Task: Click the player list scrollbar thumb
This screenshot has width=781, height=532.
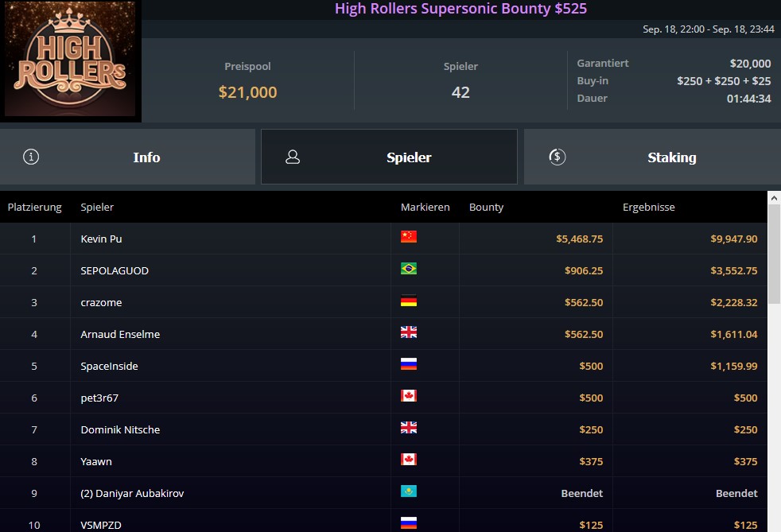Action: coord(774,254)
